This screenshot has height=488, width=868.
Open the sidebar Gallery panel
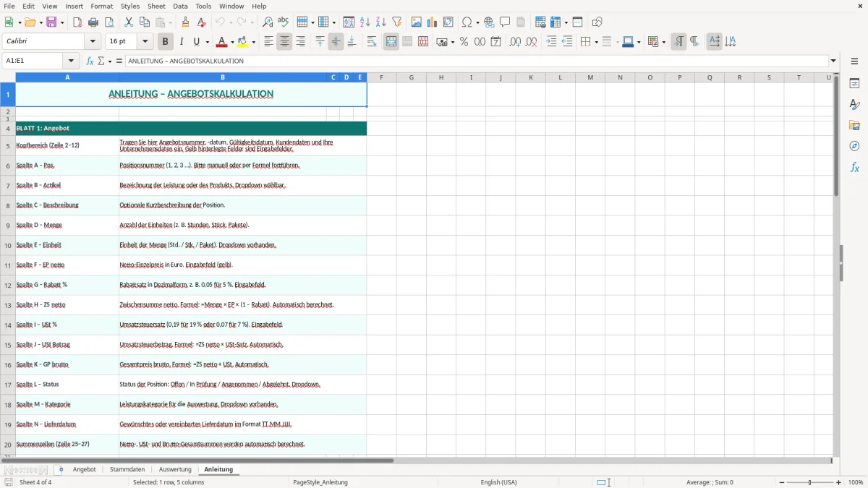tap(854, 125)
